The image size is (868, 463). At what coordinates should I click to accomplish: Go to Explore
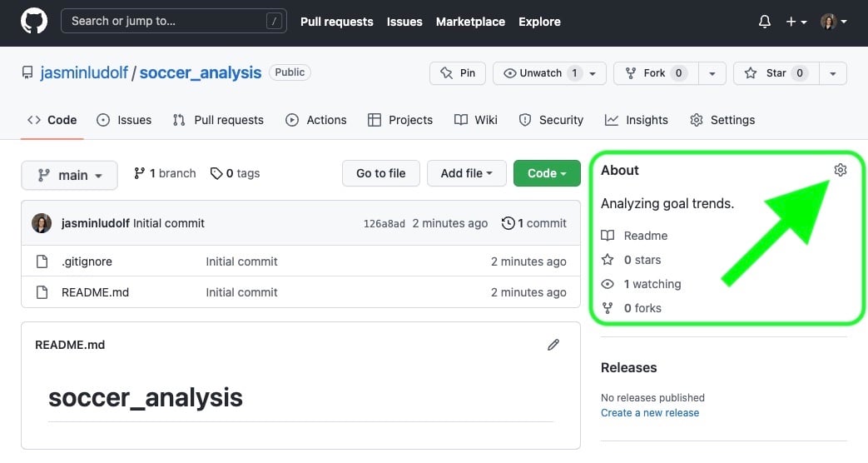tap(539, 22)
